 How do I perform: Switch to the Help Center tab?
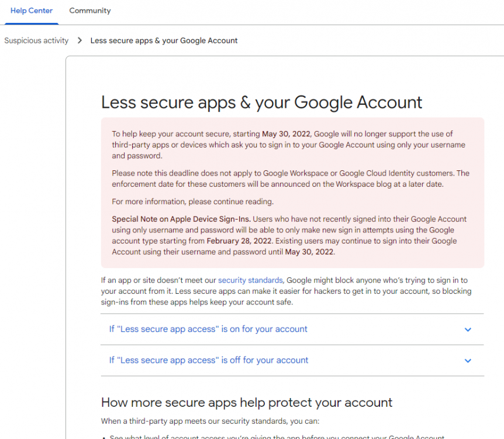pyautogui.click(x=32, y=11)
